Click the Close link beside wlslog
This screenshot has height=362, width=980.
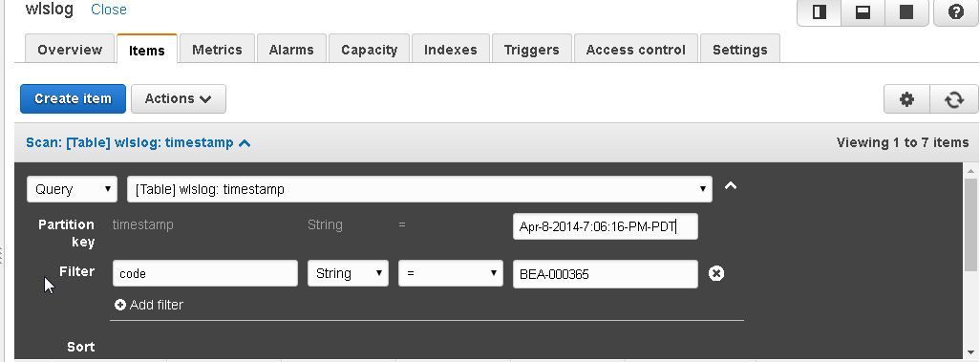click(109, 10)
